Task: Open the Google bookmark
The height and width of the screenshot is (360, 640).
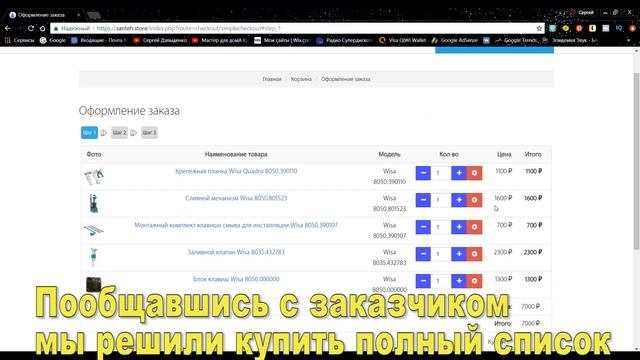Action: (x=53, y=40)
